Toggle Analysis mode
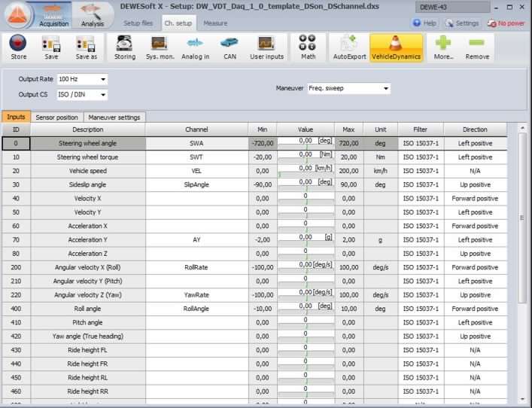532x408 pixels. tap(93, 14)
